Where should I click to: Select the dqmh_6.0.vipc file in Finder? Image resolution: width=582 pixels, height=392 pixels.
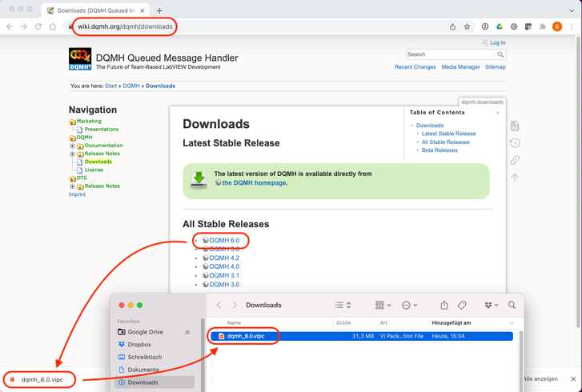pos(362,336)
